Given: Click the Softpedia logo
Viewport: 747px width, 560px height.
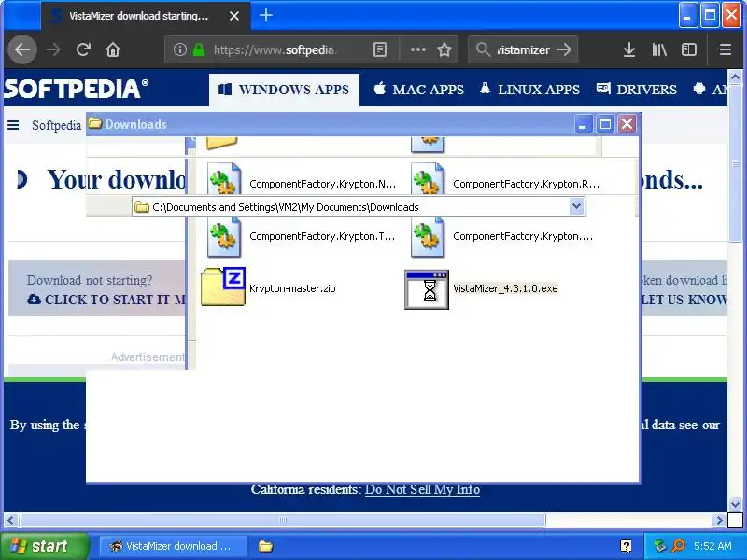Looking at the screenshot, I should (77, 89).
